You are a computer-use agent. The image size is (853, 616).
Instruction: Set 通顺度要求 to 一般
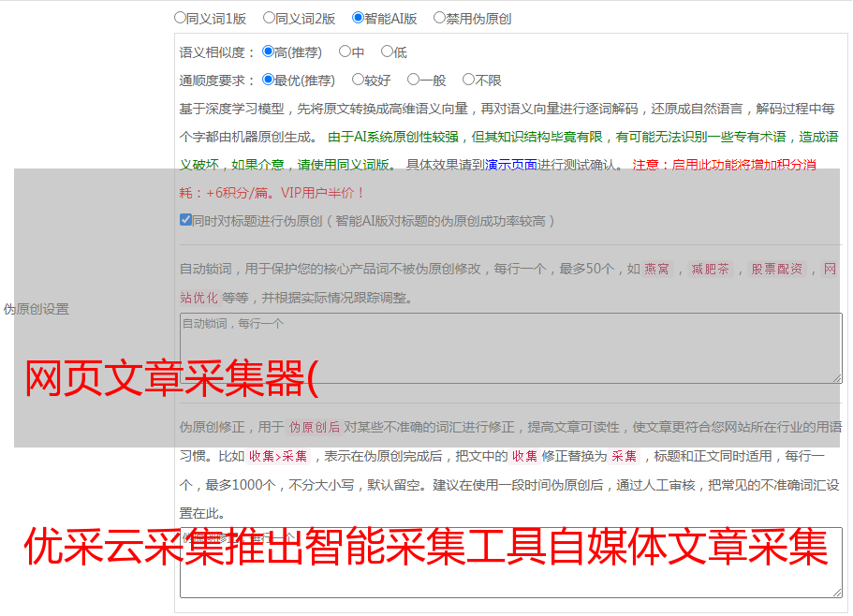click(x=414, y=80)
